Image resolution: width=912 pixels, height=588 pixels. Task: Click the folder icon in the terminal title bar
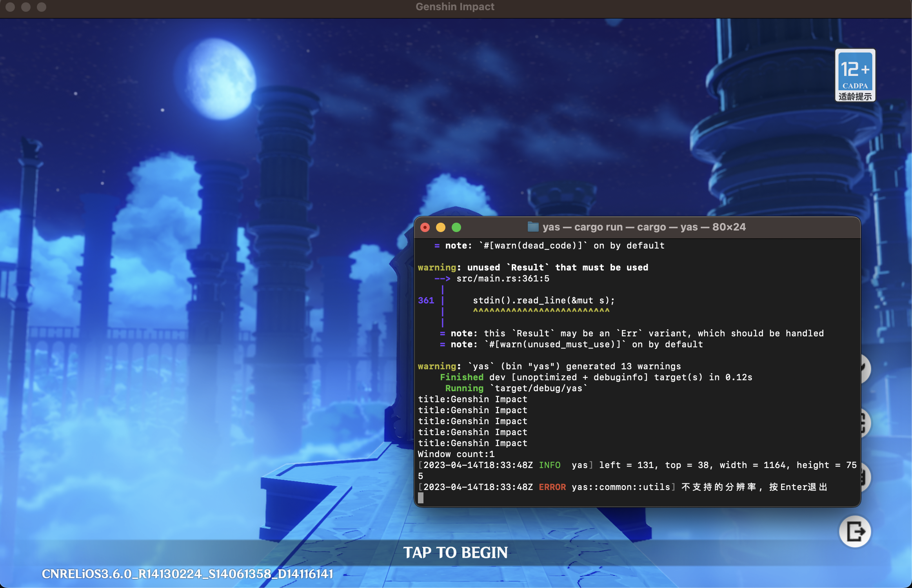pos(533,227)
